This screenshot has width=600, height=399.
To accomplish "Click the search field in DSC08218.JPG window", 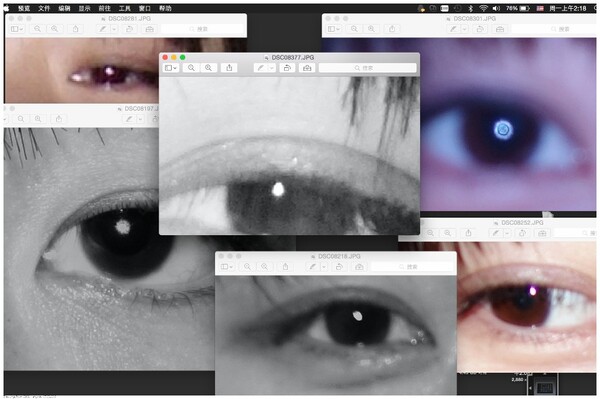I will click(413, 267).
